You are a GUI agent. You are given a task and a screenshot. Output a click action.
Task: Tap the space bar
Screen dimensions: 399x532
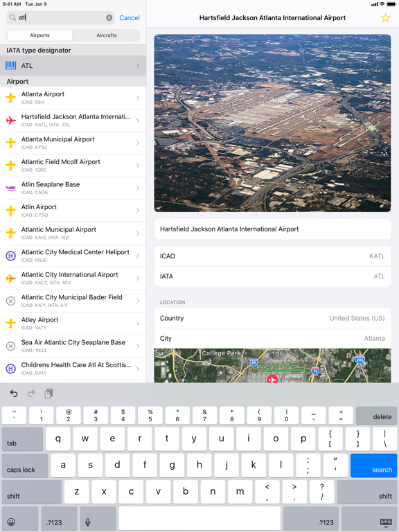(x=199, y=519)
